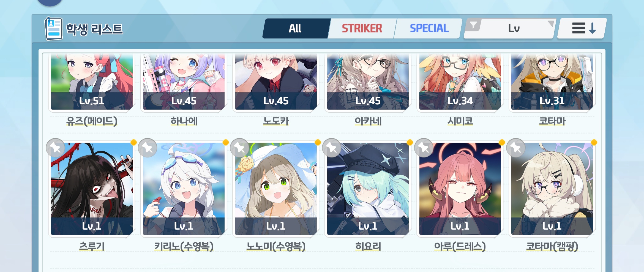Image resolution: width=644 pixels, height=272 pixels.
Task: Switch to the STRIKER tab
Action: [x=362, y=28]
